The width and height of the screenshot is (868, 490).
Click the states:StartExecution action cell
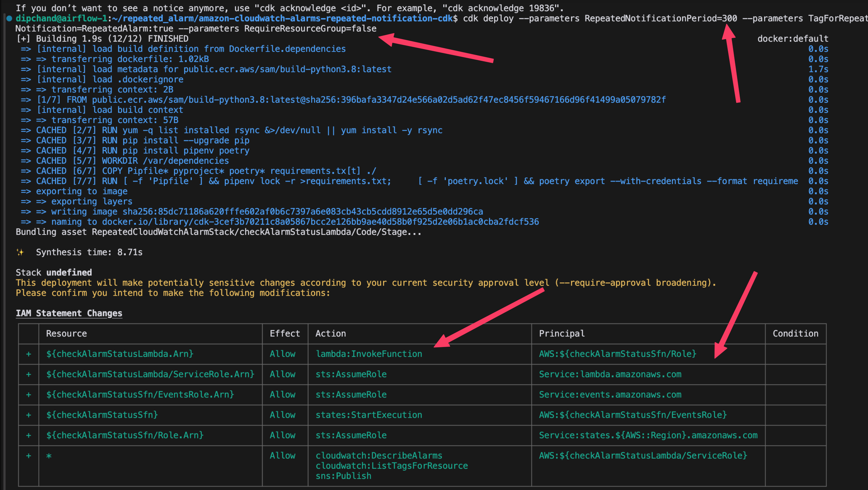coord(368,414)
